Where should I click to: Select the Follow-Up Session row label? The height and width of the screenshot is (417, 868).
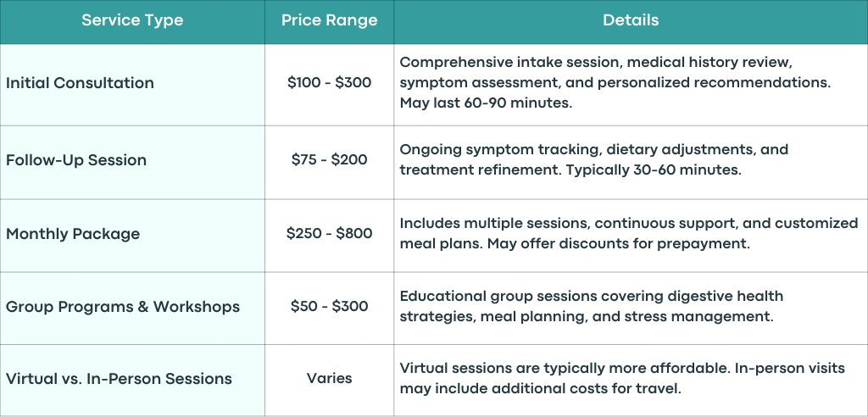tap(76, 160)
